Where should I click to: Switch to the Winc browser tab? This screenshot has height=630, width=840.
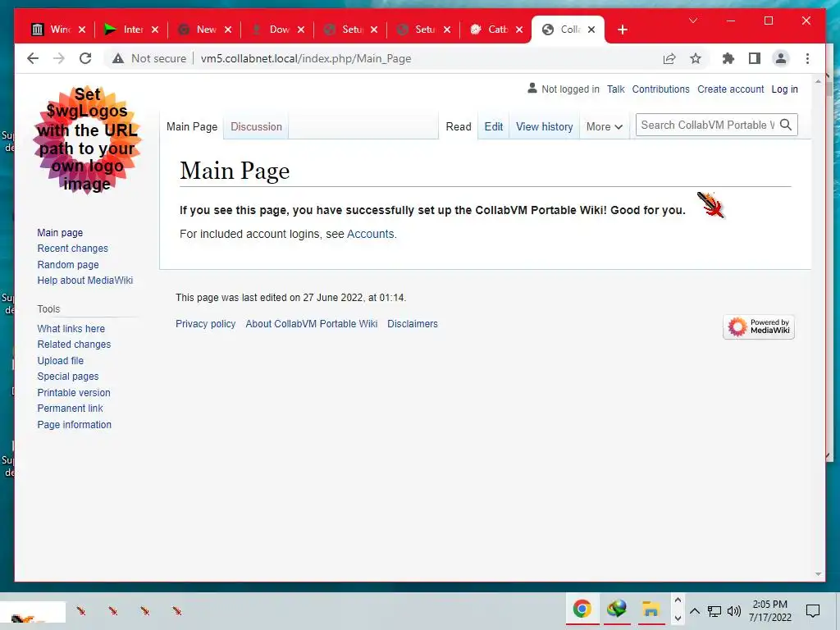[x=58, y=30]
